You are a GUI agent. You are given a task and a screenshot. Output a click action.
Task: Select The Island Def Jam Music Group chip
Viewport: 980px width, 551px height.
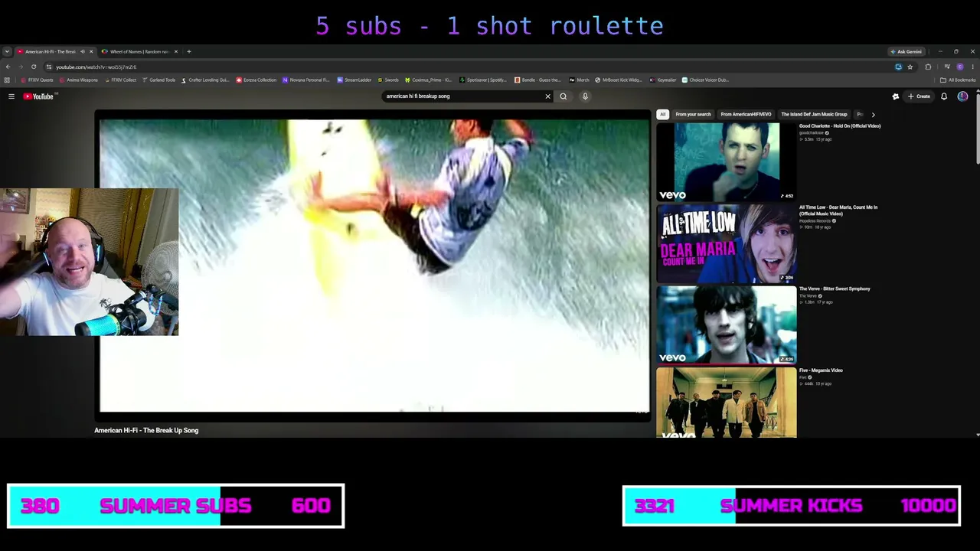click(814, 114)
